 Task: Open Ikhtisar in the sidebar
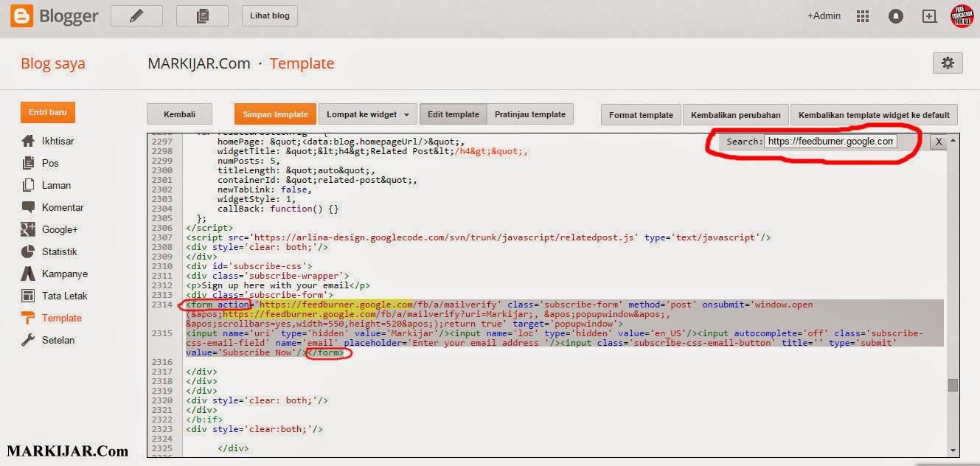pyautogui.click(x=58, y=141)
